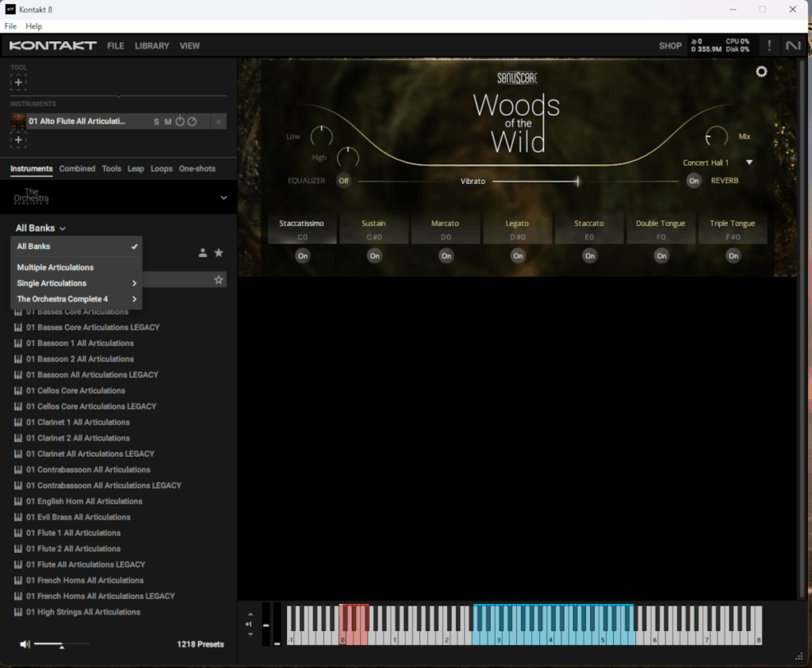Mute the Alto Flute instrument
812x668 pixels.
coord(168,122)
